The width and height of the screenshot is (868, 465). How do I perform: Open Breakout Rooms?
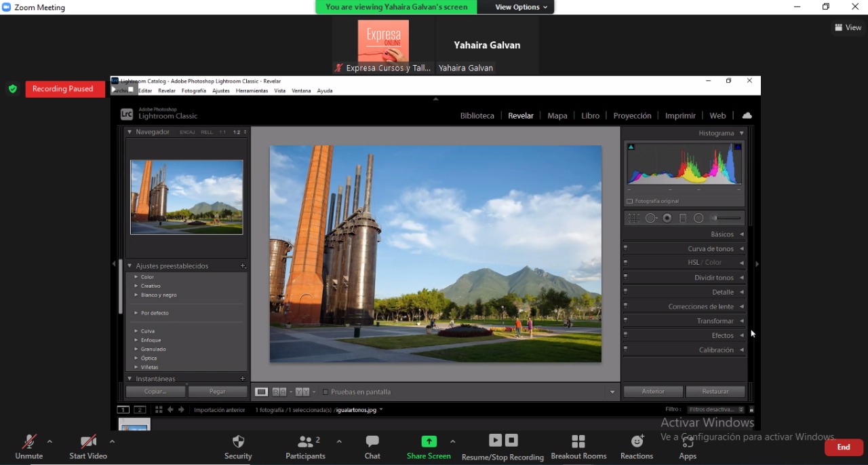(x=578, y=447)
